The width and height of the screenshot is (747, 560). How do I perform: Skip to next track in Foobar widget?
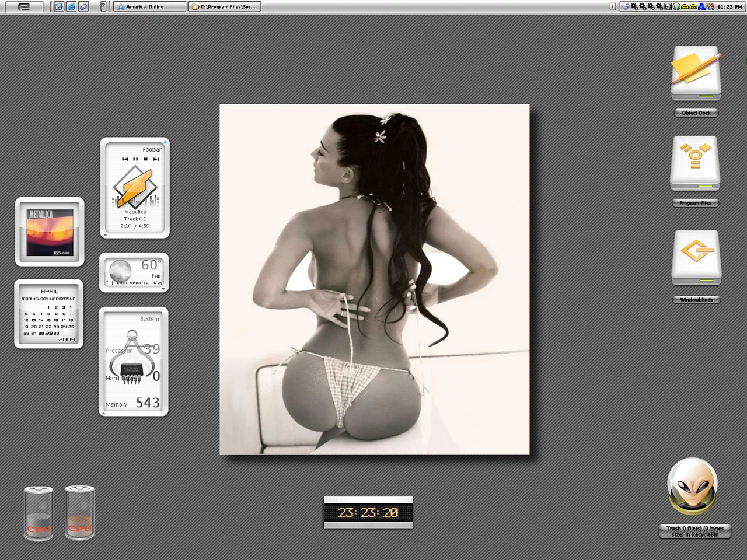(x=156, y=159)
